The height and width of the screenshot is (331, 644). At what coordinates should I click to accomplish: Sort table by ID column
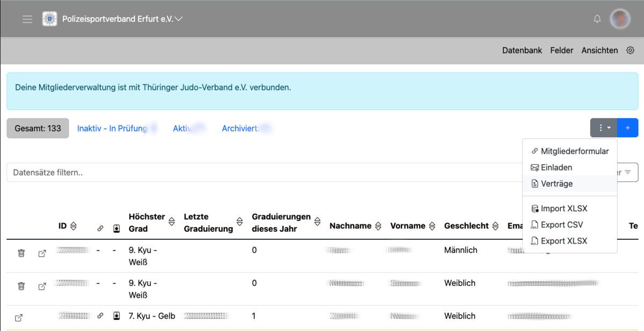(74, 226)
